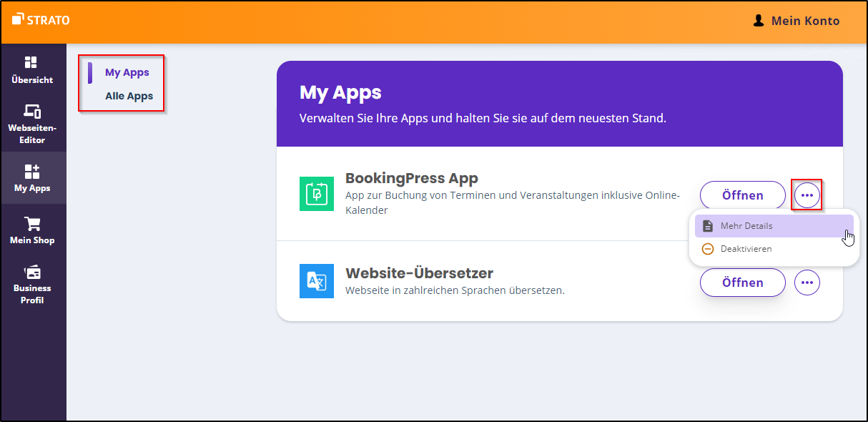This screenshot has height=422, width=868.
Task: Switch to the Alle Apps tab
Action: click(129, 96)
